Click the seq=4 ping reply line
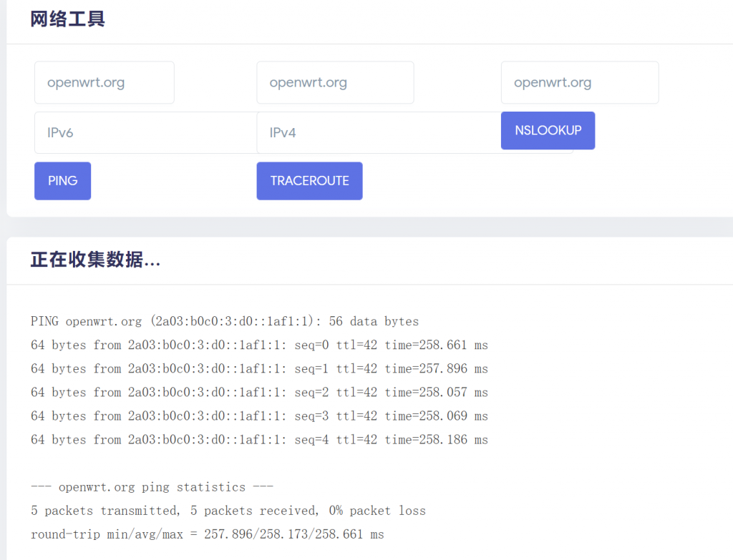Screen dimensions: 733x560 coord(259,440)
